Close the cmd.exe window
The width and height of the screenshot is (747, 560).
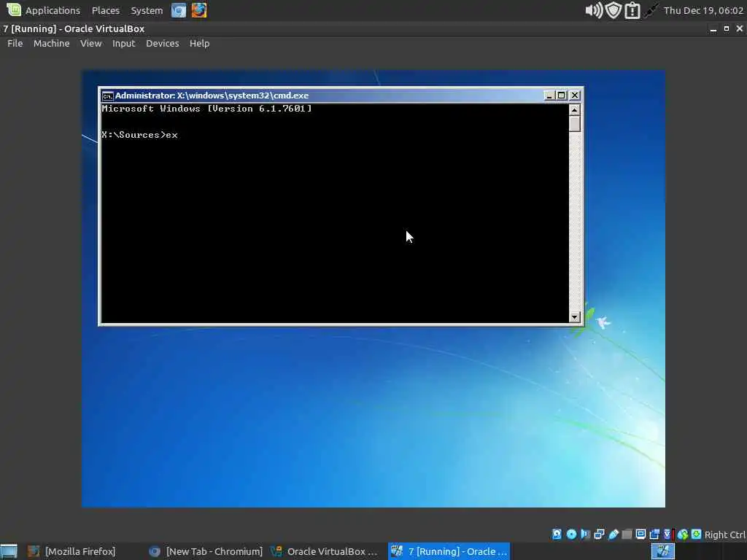tap(575, 96)
